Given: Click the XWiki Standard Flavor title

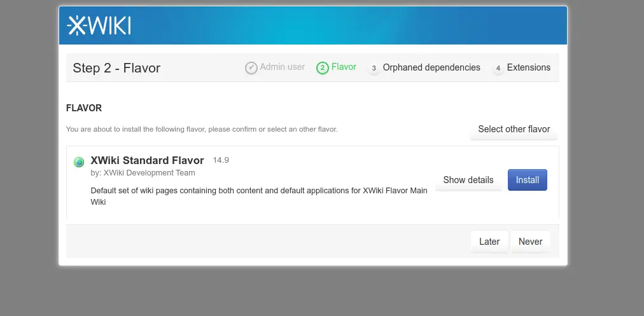Looking at the screenshot, I should [147, 160].
